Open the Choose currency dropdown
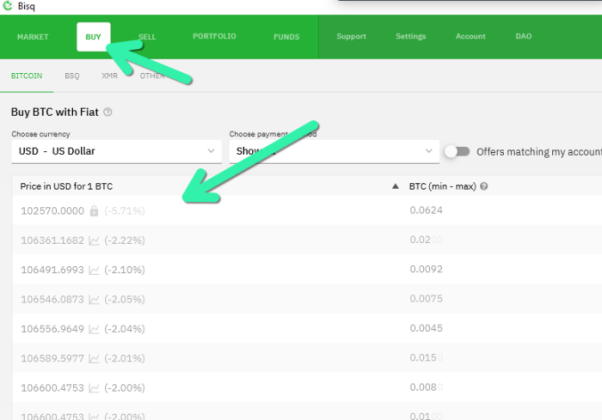 pyautogui.click(x=115, y=151)
